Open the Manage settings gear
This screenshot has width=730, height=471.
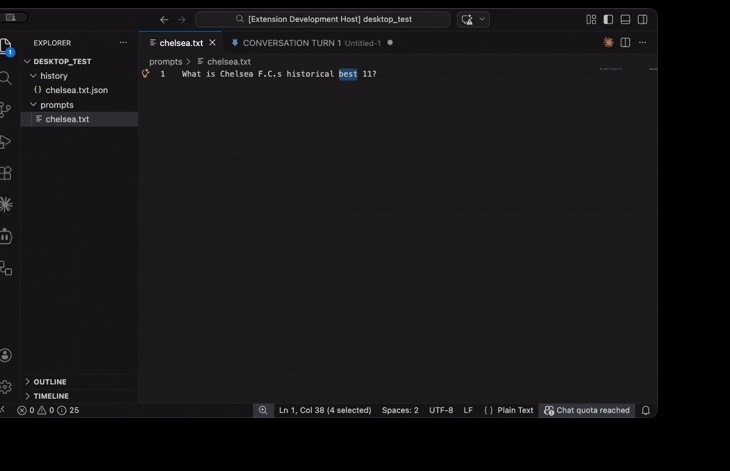point(6,387)
